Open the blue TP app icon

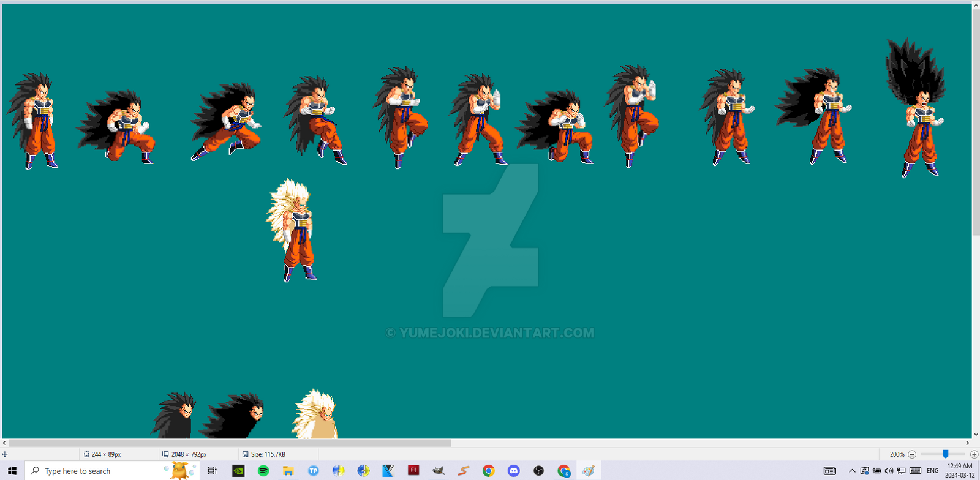tap(314, 471)
